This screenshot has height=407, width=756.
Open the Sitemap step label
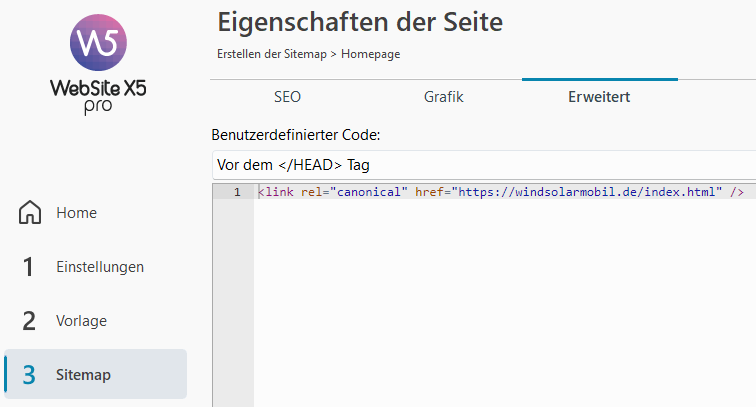tap(83, 375)
